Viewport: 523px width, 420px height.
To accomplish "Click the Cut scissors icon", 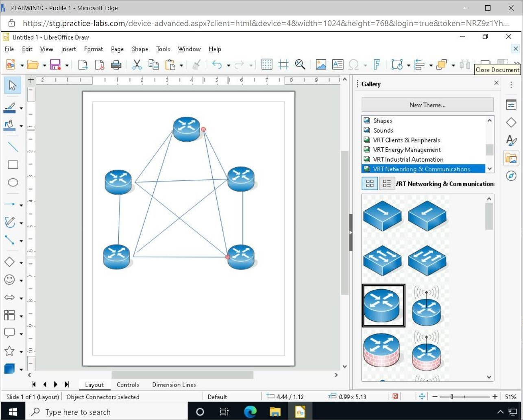I will coord(137,64).
